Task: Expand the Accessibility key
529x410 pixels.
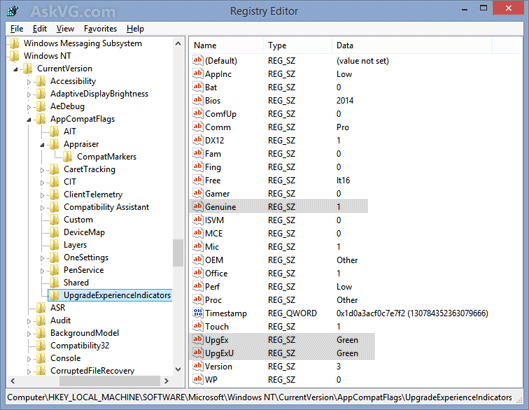Action: click(x=29, y=82)
